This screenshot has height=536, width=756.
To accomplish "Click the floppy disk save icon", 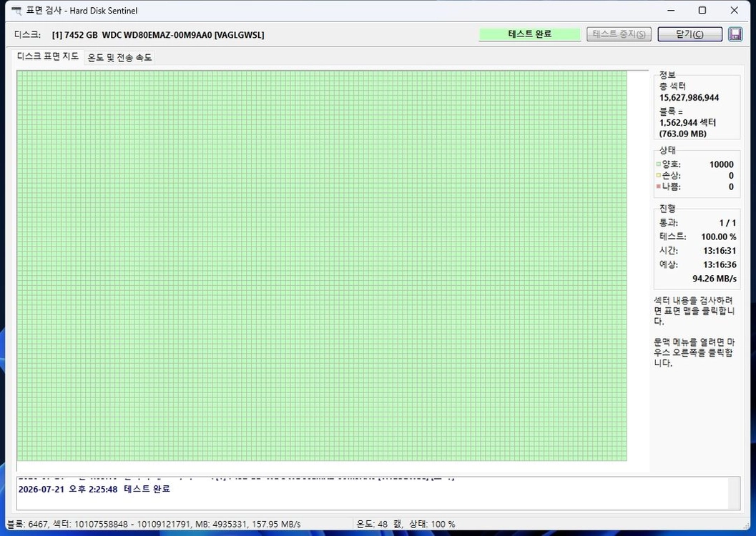I will point(735,34).
